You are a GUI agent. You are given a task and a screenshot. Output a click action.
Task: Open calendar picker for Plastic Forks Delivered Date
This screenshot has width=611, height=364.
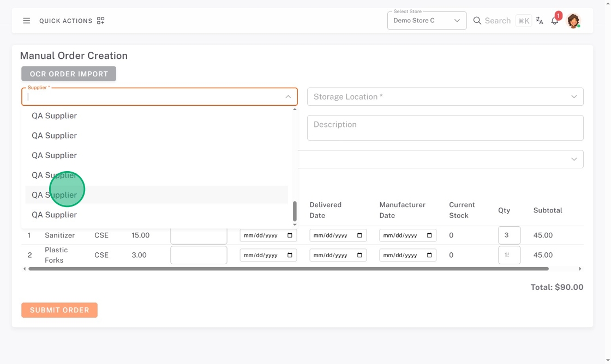click(360, 255)
